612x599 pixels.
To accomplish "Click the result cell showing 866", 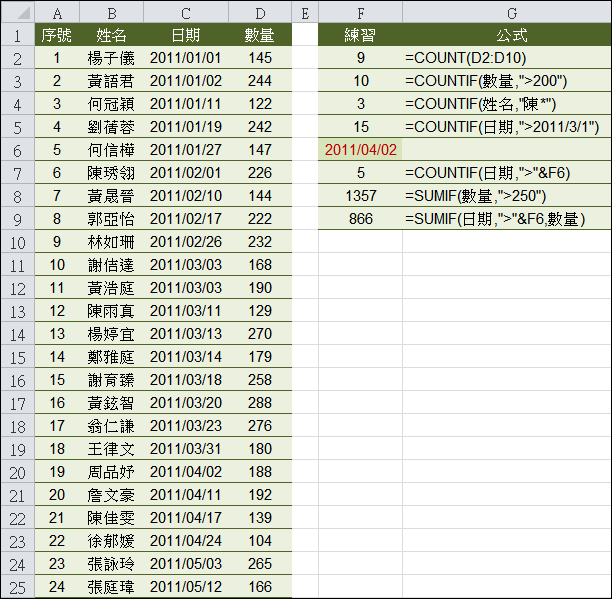I will click(x=361, y=219).
